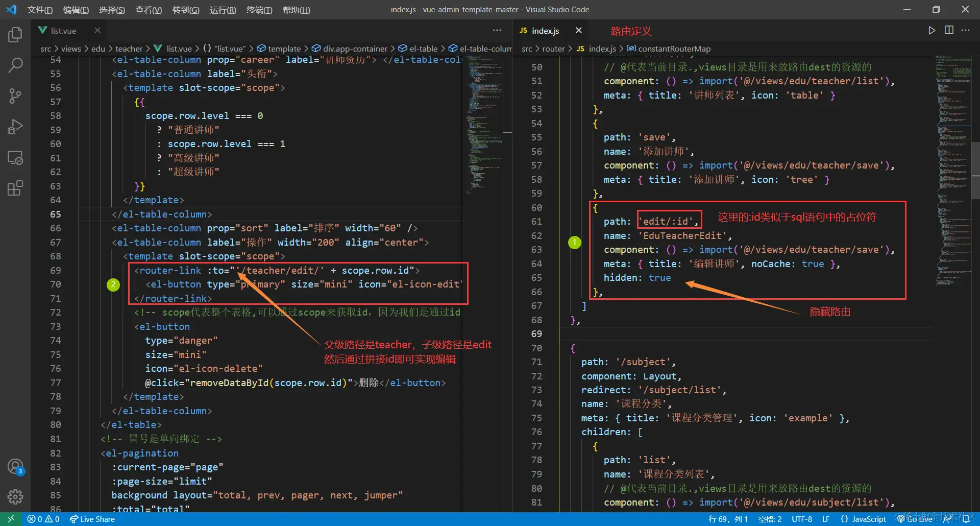Viewport: 980px width, 526px height.
Task: Place cursor on "hidden: true" line
Action: click(x=637, y=278)
